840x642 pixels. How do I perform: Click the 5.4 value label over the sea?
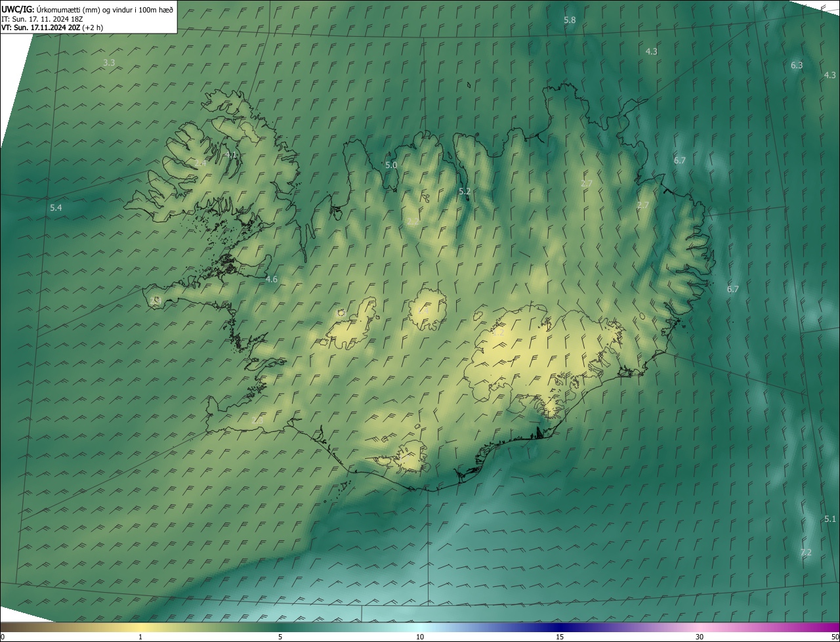click(x=56, y=208)
